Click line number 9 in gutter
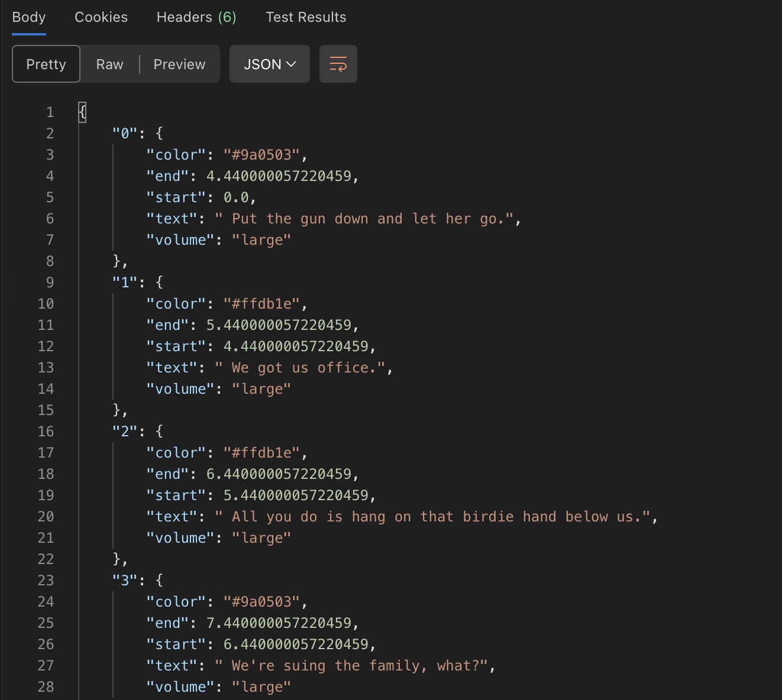Viewport: 782px width, 700px height. pos(50,283)
